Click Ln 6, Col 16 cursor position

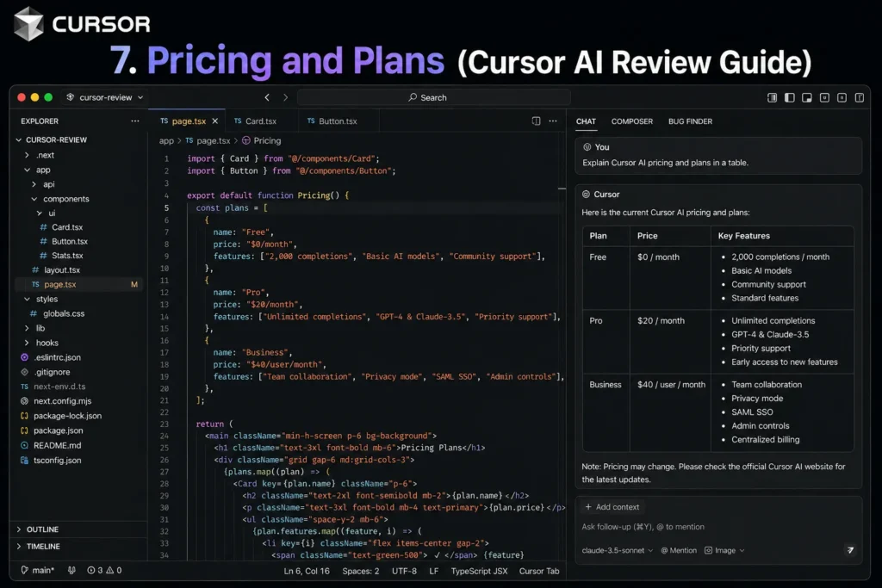coord(307,571)
